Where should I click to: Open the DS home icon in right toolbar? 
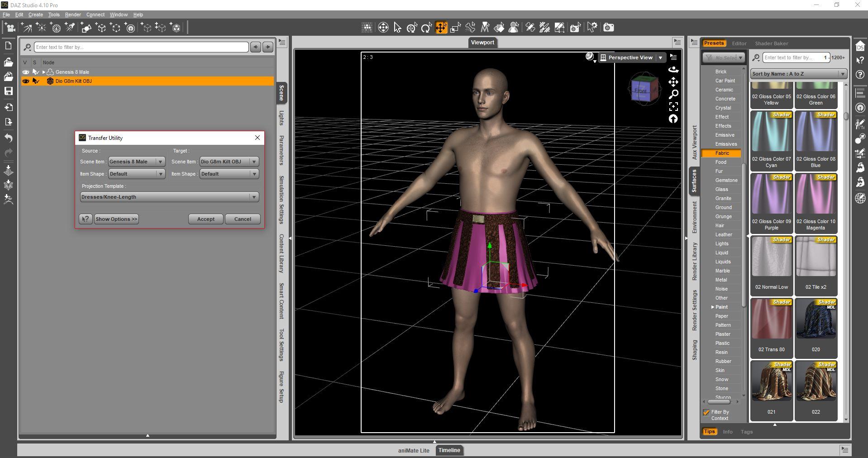[860, 47]
